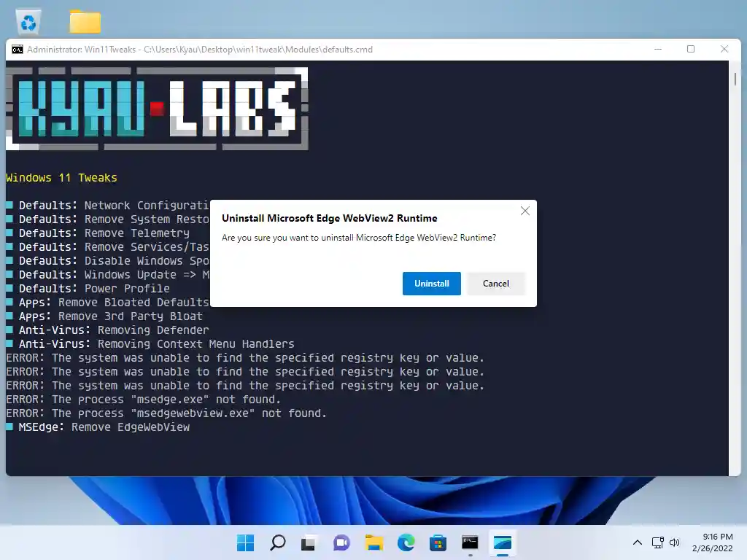Switch to the Command Prompt taskbar item
This screenshot has height=560, width=747.
click(x=470, y=542)
